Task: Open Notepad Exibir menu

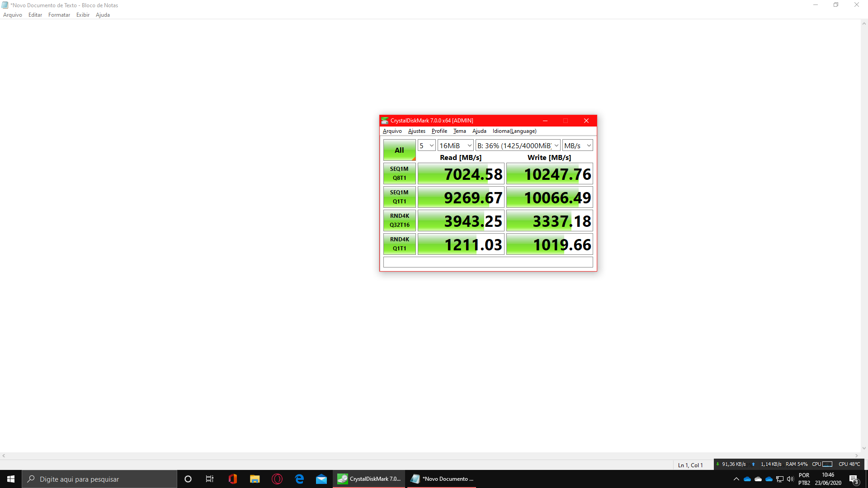Action: pyautogui.click(x=83, y=15)
